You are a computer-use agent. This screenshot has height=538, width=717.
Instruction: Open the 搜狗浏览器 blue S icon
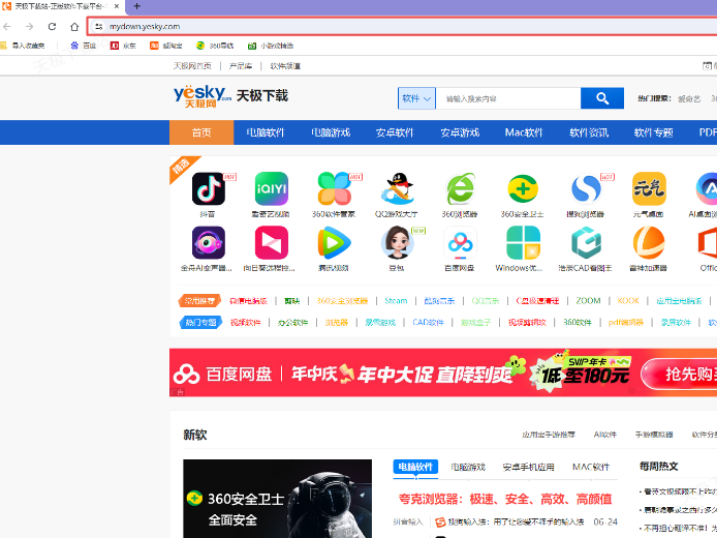pos(586,188)
